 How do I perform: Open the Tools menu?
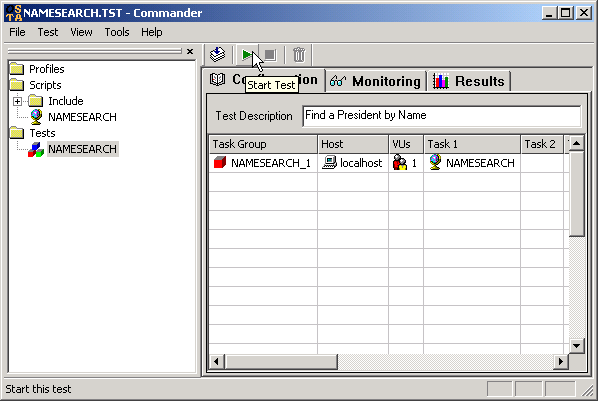coord(117,32)
